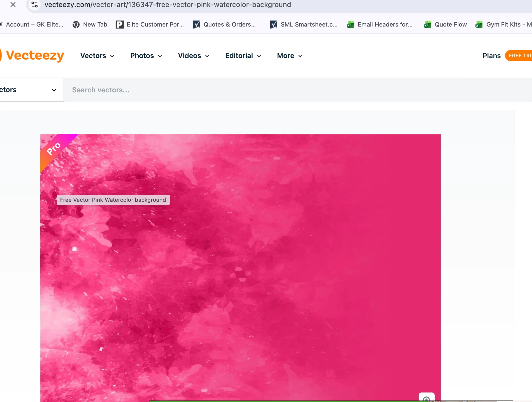
Task: Open the search category dropdown
Action: tap(32, 90)
